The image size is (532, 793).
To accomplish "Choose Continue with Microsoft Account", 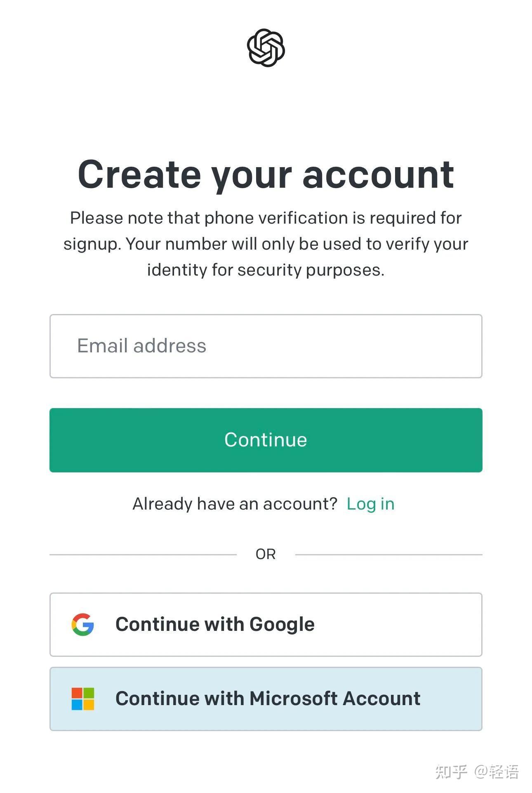I will [x=266, y=699].
